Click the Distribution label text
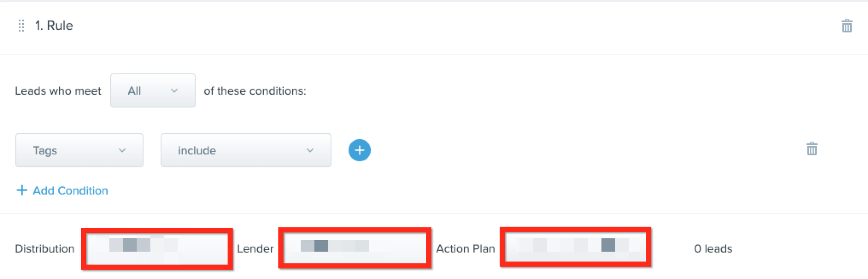Image resolution: width=868 pixels, height=279 pixels. [45, 248]
